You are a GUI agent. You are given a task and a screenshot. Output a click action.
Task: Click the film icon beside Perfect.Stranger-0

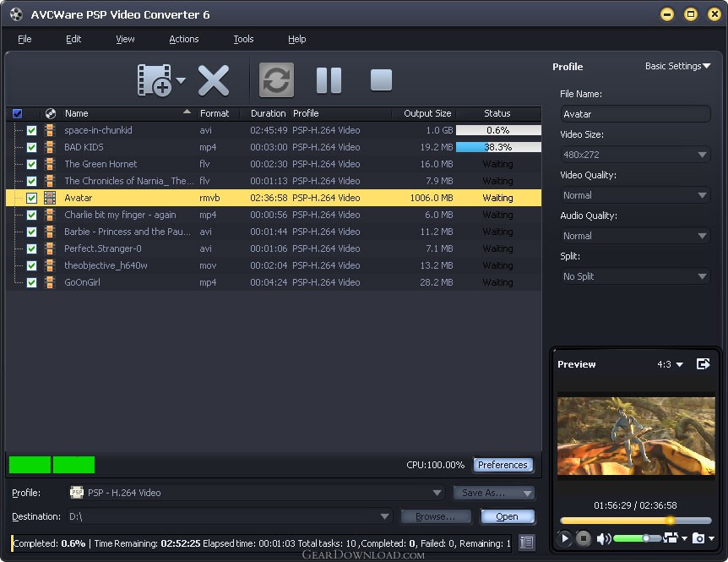click(x=50, y=248)
